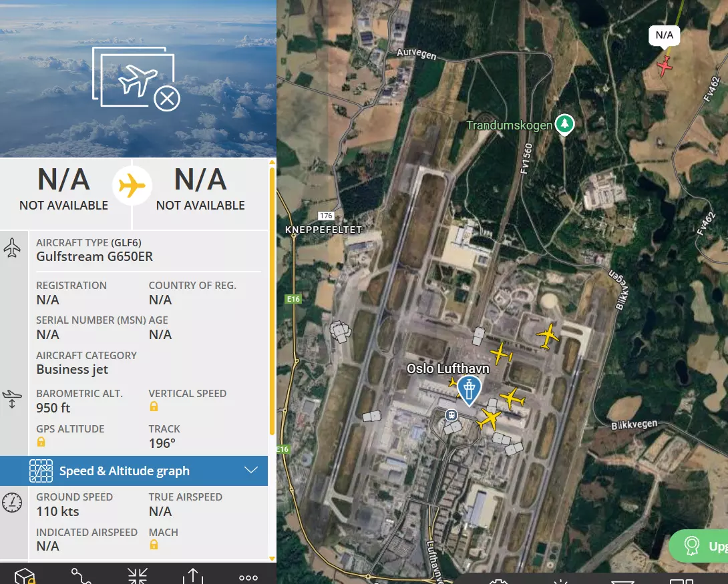The image size is (728, 584).
Task: Click the flight route icon in bottom bar
Action: pos(81,577)
